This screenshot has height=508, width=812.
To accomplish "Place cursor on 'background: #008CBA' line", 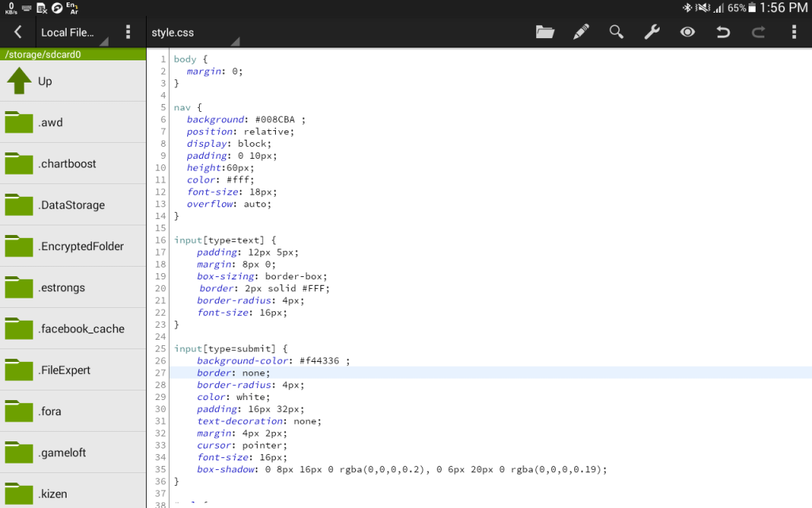I will (x=246, y=120).
